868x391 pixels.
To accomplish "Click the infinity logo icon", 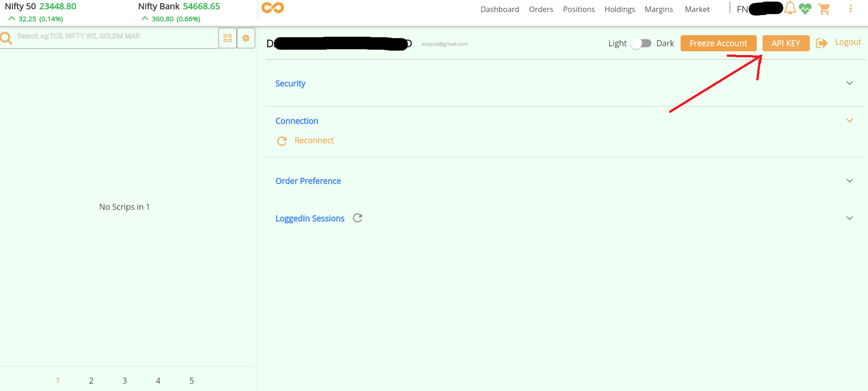I will tap(273, 8).
